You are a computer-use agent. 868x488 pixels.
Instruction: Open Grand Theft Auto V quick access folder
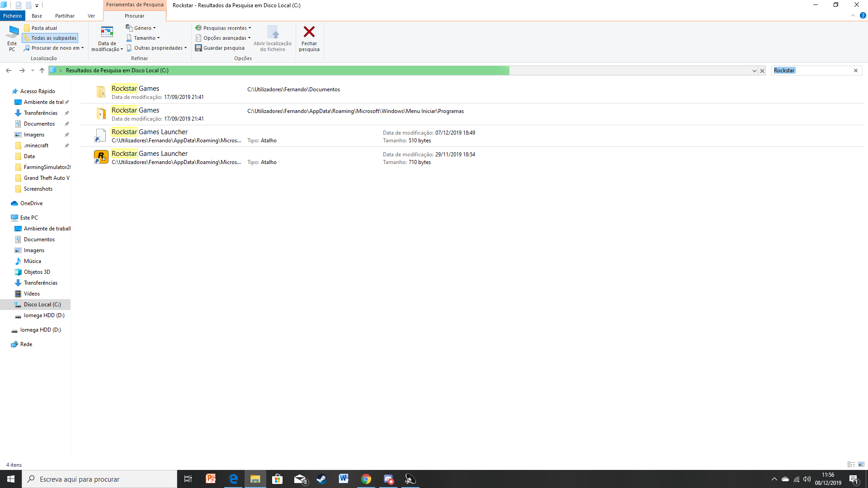(x=47, y=178)
